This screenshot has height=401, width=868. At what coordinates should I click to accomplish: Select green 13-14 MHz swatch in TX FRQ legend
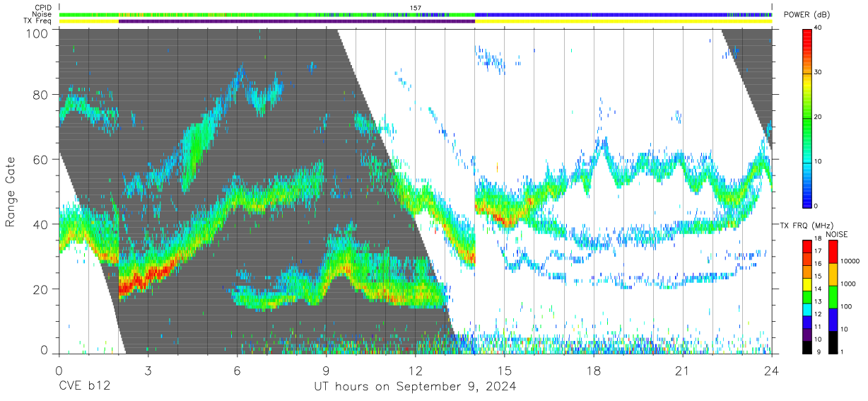pyautogui.click(x=807, y=297)
